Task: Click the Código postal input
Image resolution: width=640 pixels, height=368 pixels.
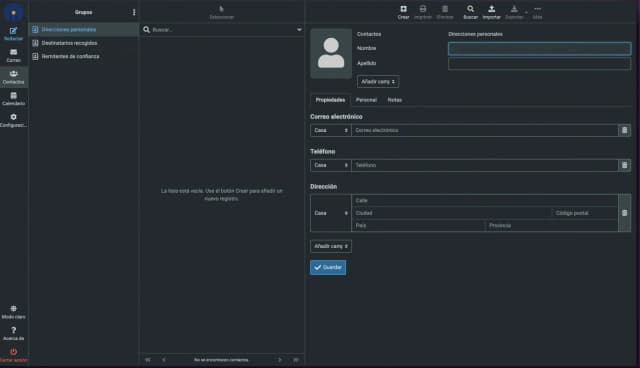Action: [x=584, y=213]
